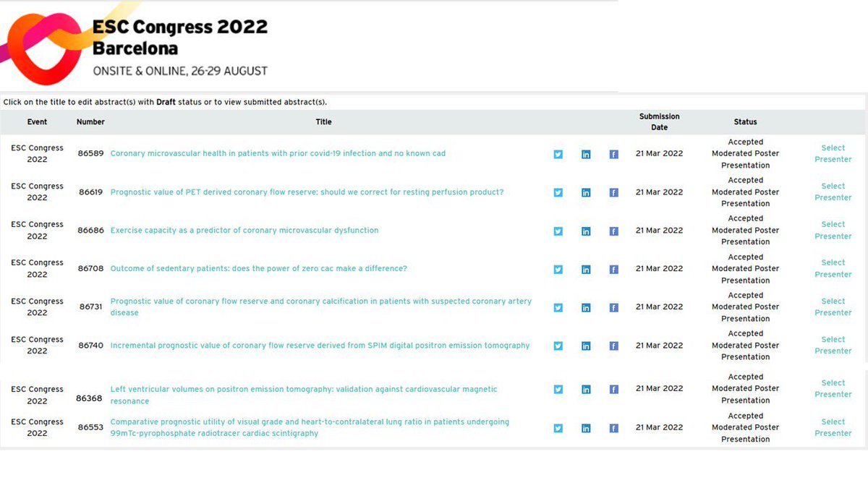Select Presenter for abstract 86619
This screenshot has width=868, height=488.
pyautogui.click(x=833, y=192)
